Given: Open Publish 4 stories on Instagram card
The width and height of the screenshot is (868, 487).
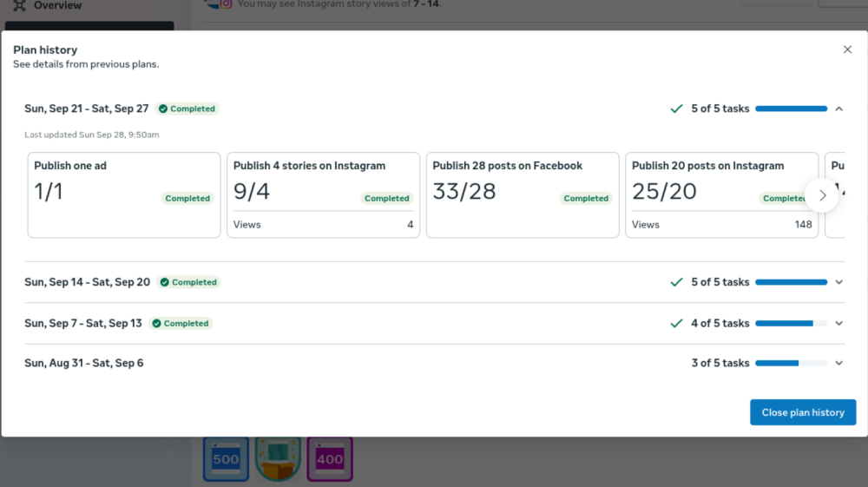Looking at the screenshot, I should [x=323, y=195].
